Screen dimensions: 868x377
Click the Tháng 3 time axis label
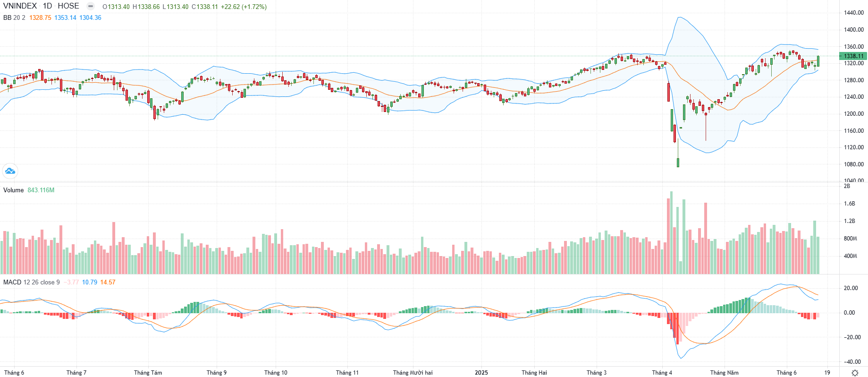point(597,373)
